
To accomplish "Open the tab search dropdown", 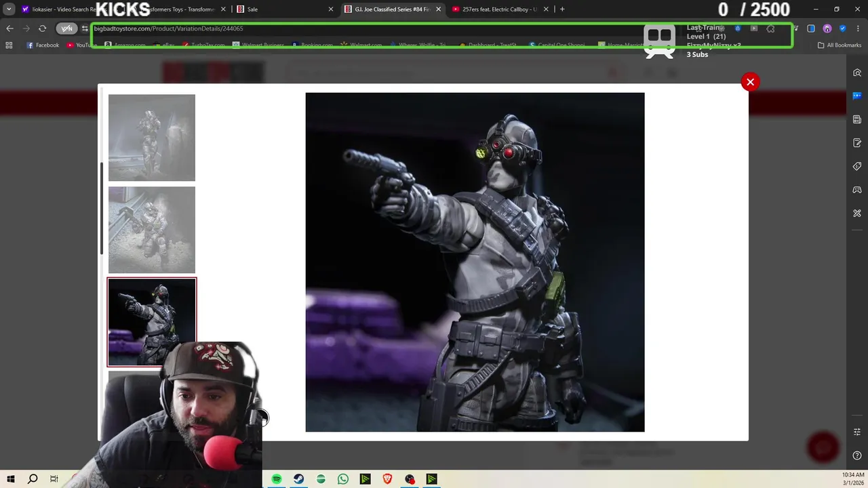I will (9, 9).
